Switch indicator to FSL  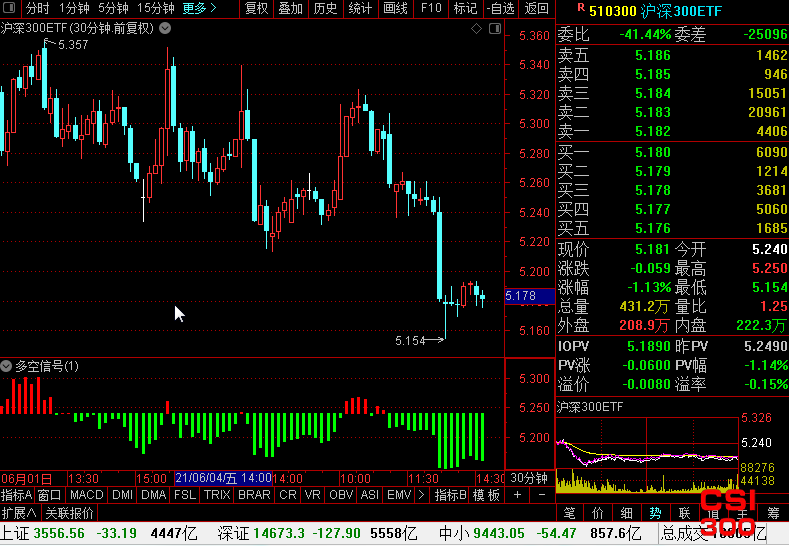coord(185,495)
